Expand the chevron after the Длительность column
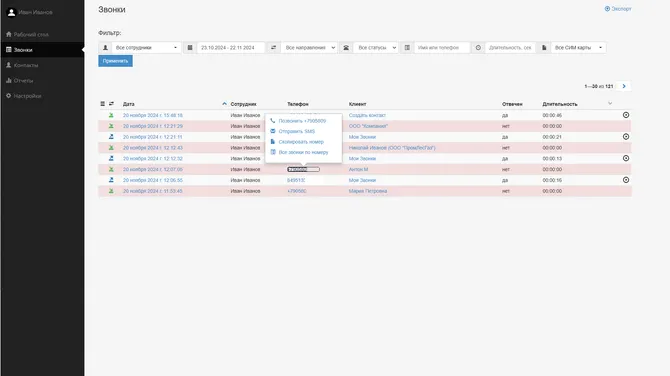Image resolution: width=670 pixels, height=376 pixels. click(610, 103)
